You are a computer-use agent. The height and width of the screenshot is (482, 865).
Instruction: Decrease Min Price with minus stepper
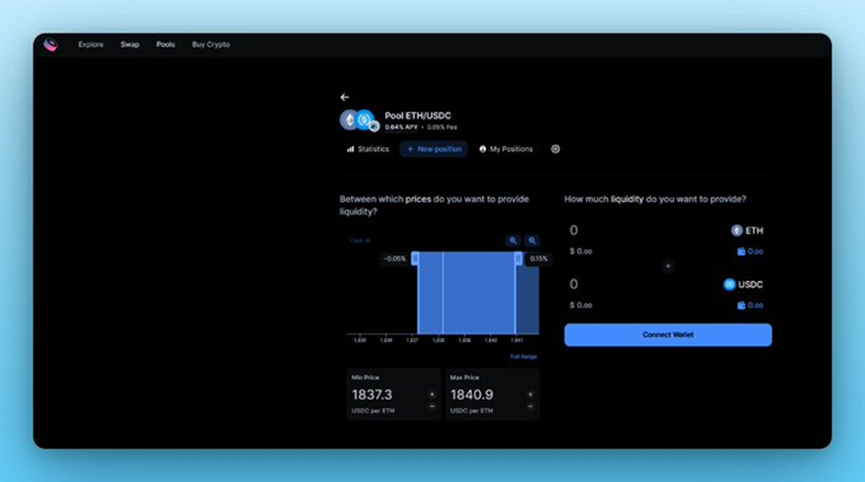(432, 406)
